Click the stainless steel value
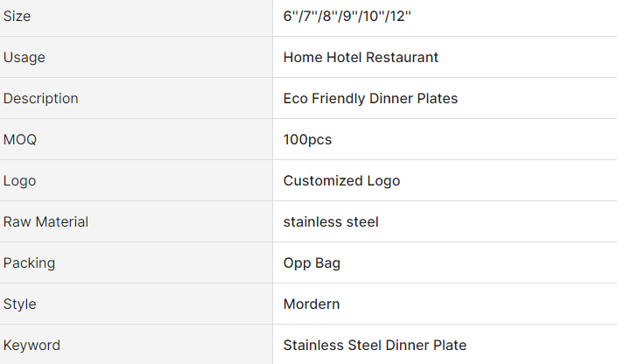This screenshot has width=617, height=364. click(x=331, y=222)
